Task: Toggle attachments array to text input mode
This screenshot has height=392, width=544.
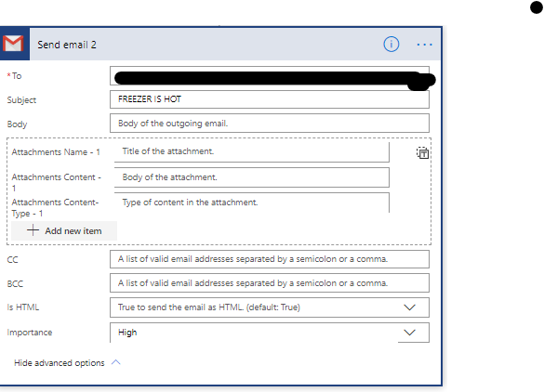Action: click(422, 153)
